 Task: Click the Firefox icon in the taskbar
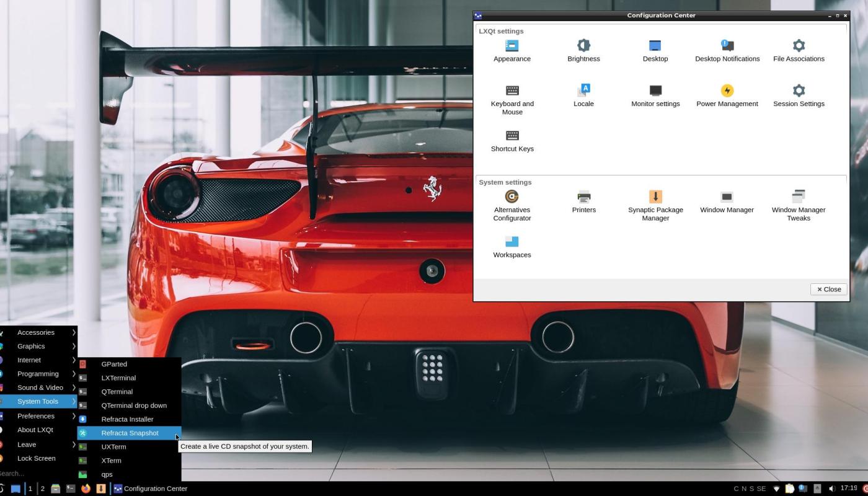(x=86, y=489)
